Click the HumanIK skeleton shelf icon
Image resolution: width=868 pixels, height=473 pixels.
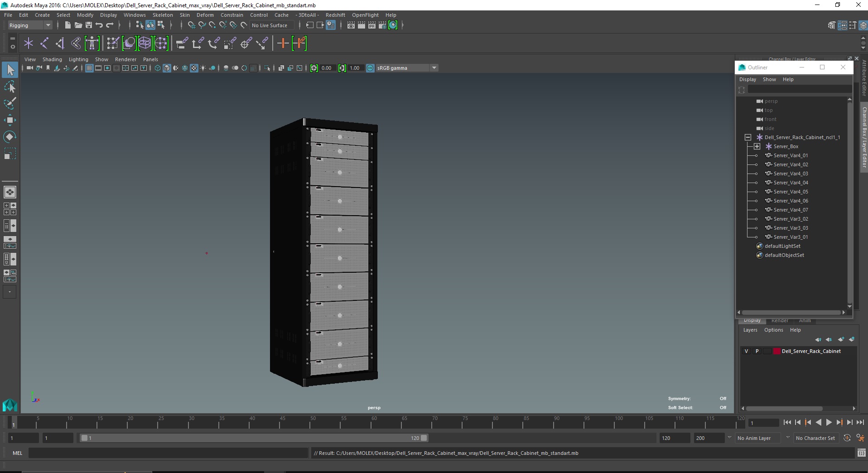coord(92,43)
